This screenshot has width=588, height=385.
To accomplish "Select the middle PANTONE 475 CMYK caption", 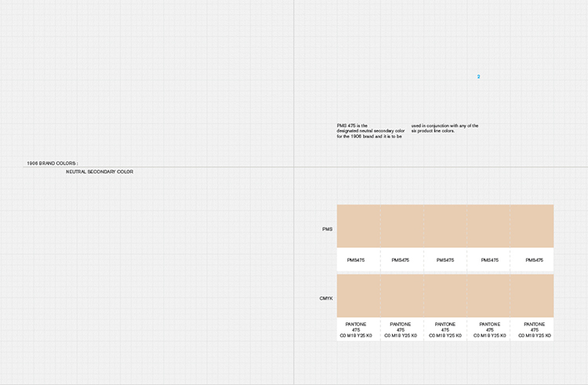I will pyautogui.click(x=445, y=329).
